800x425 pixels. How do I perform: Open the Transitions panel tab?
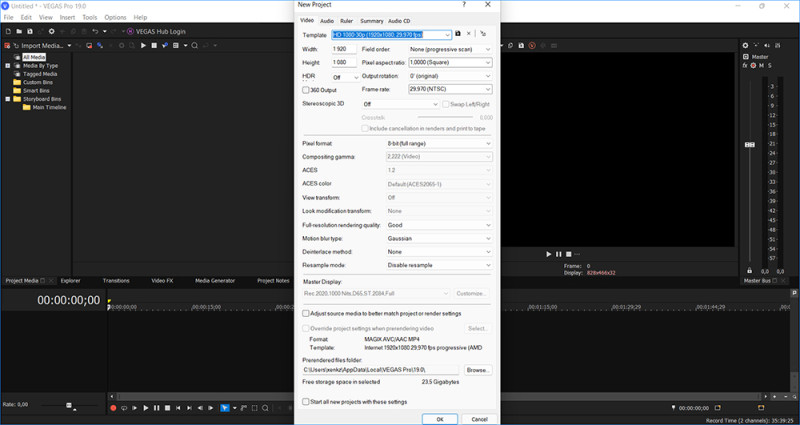116,281
